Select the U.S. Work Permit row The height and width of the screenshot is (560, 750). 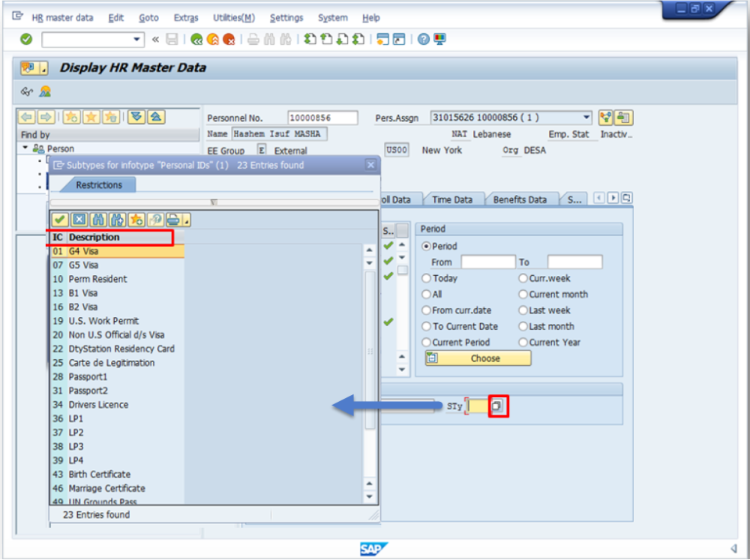117,321
